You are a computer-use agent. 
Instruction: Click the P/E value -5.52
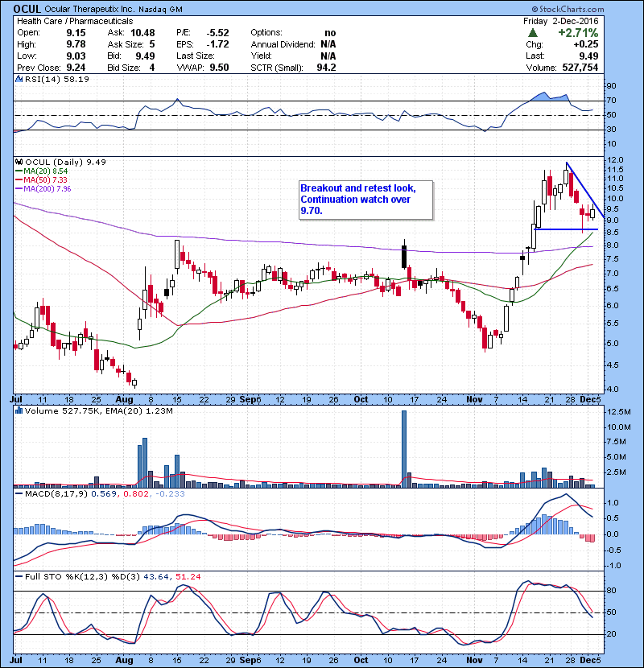pyautogui.click(x=218, y=33)
